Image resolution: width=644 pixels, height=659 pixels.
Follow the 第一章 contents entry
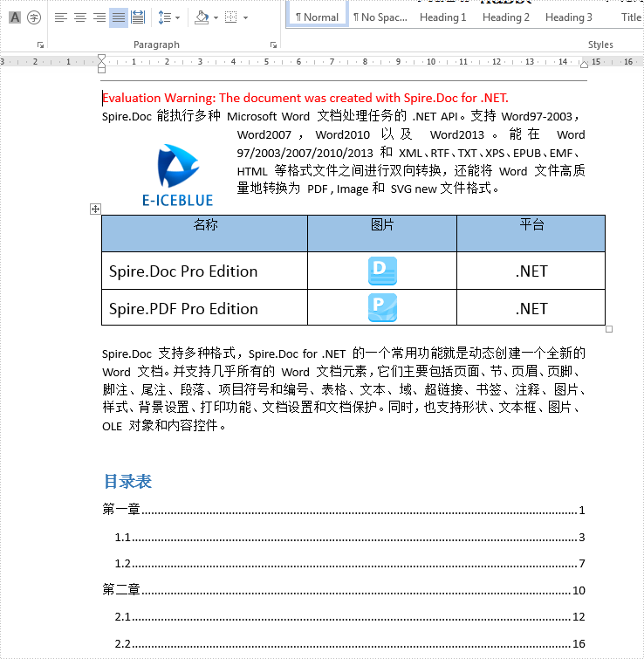coord(344,510)
